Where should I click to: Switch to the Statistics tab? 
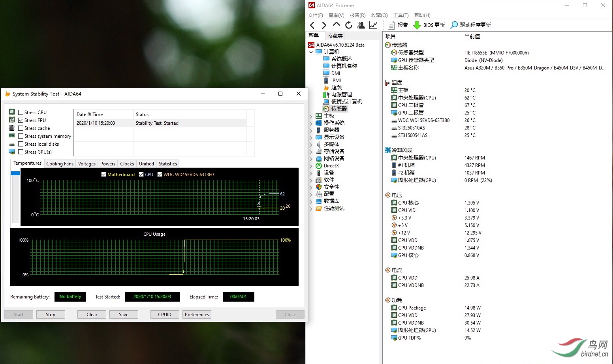[x=167, y=163]
